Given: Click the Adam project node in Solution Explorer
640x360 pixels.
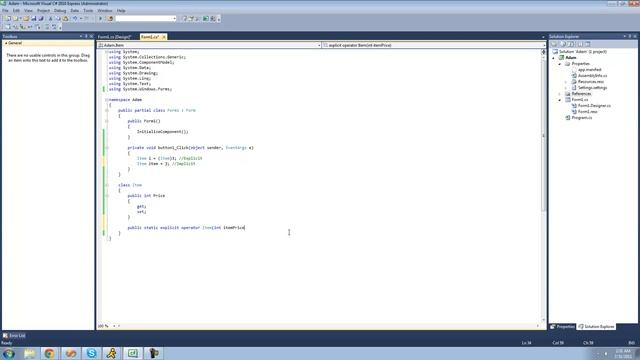Looking at the screenshot, I should coord(571,58).
